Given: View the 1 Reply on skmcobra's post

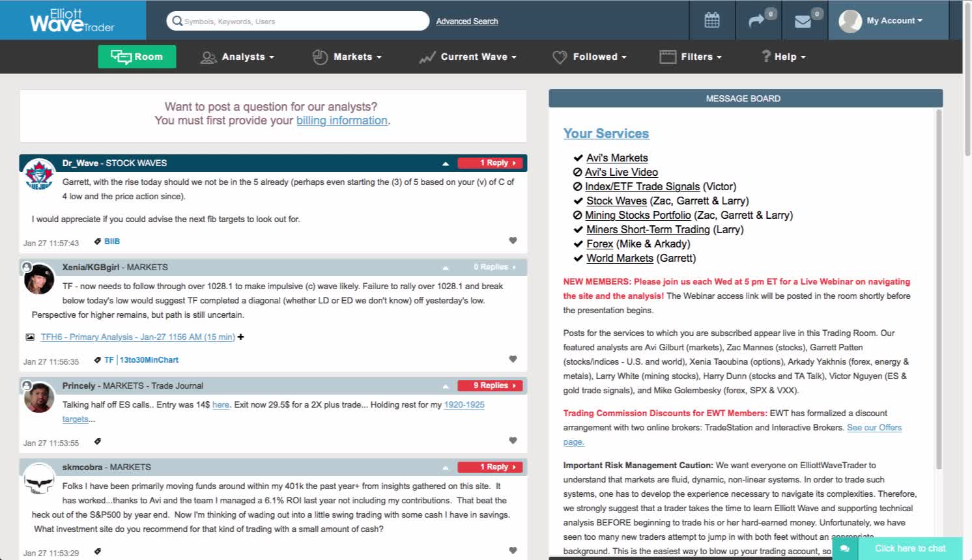Looking at the screenshot, I should [491, 467].
